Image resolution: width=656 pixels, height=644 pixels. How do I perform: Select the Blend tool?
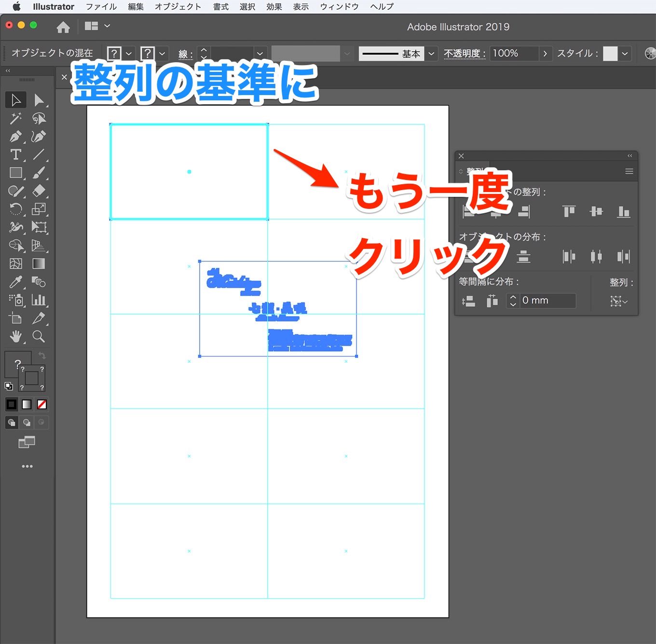pyautogui.click(x=39, y=282)
